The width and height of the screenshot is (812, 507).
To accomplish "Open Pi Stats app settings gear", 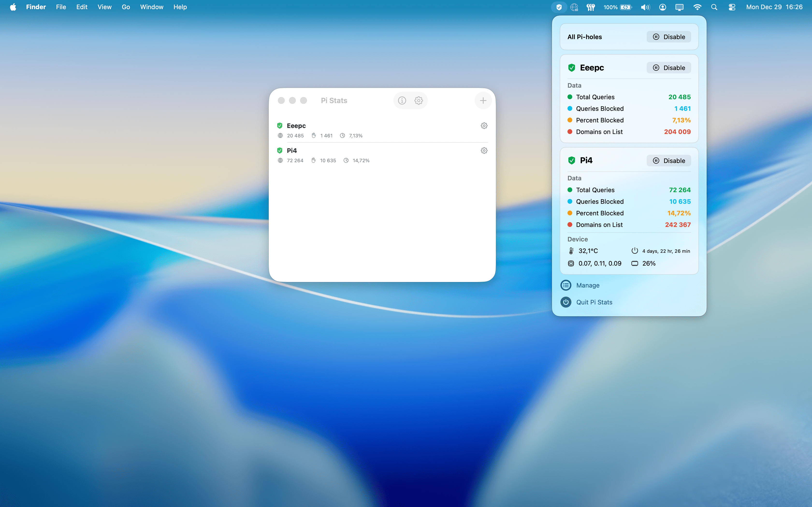I will [418, 100].
